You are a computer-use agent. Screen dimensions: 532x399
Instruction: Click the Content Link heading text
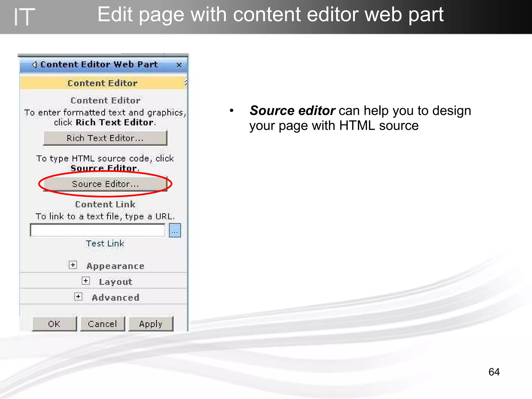pos(105,204)
